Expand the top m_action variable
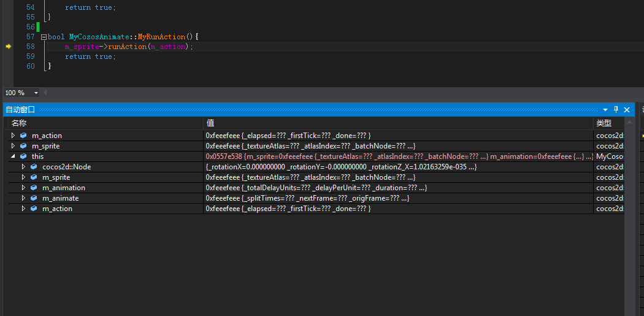The height and width of the screenshot is (316, 644). [x=13, y=136]
